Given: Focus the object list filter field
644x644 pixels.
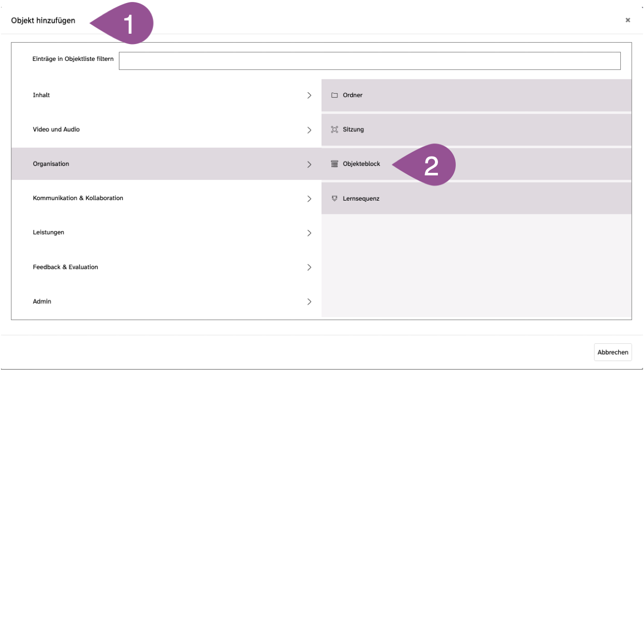Looking at the screenshot, I should (x=370, y=61).
